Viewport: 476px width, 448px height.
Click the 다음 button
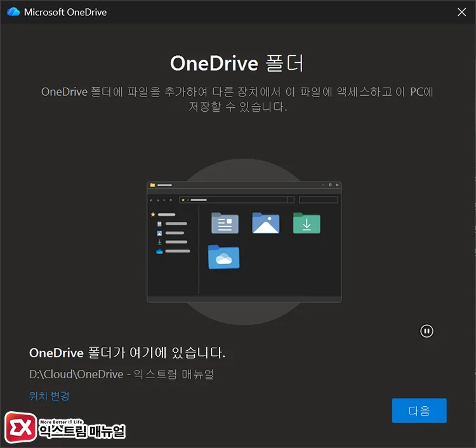click(x=419, y=411)
